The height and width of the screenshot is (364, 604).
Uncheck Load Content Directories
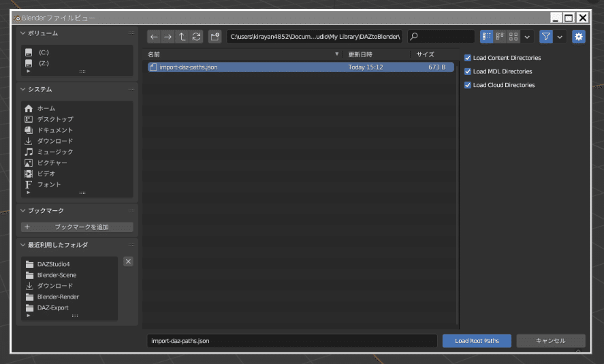click(x=468, y=58)
